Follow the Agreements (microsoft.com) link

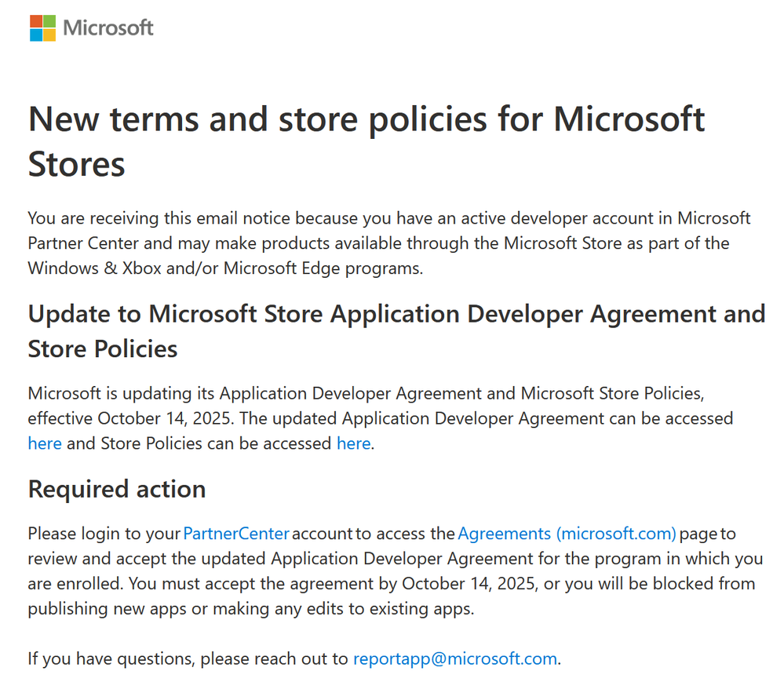tap(567, 534)
